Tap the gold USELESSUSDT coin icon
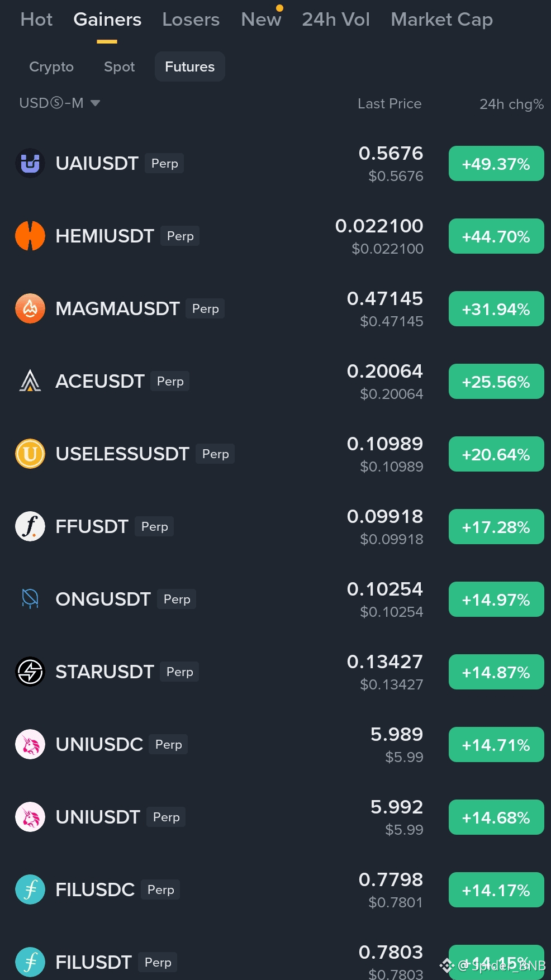The height and width of the screenshot is (980, 551). tap(30, 454)
